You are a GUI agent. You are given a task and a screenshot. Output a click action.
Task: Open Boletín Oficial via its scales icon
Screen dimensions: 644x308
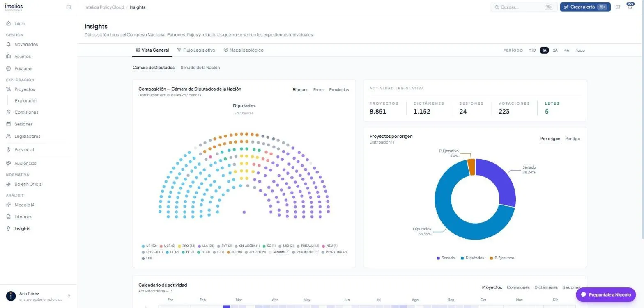[9, 184]
